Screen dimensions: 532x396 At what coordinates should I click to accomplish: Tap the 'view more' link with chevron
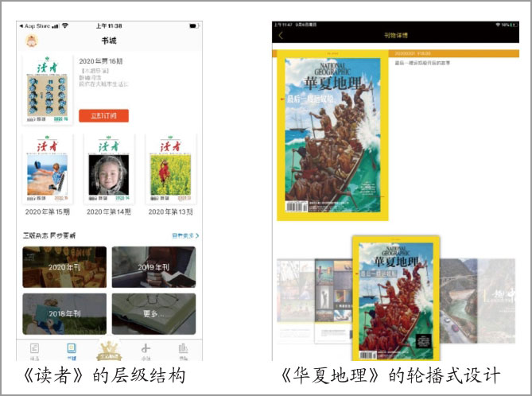click(185, 235)
